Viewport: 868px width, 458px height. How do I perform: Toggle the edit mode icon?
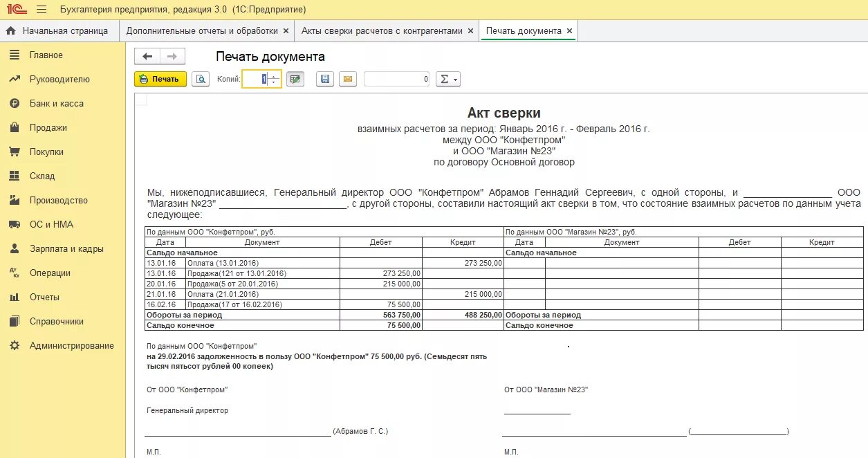pyautogui.click(x=295, y=79)
